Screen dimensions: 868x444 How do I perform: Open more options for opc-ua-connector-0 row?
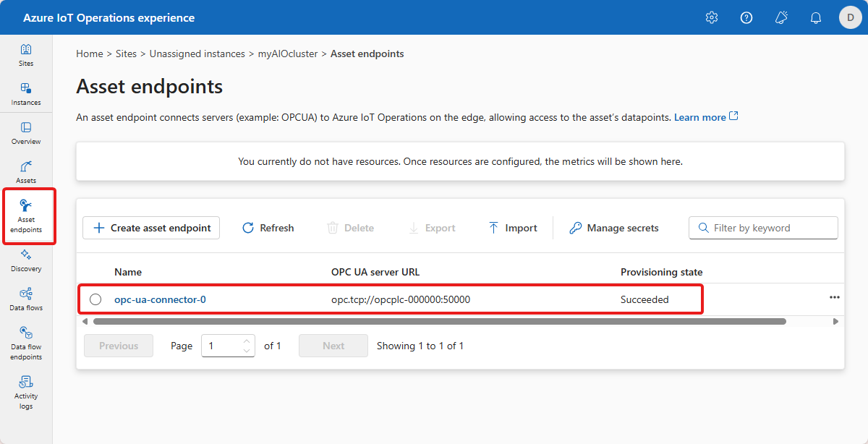pyautogui.click(x=835, y=297)
